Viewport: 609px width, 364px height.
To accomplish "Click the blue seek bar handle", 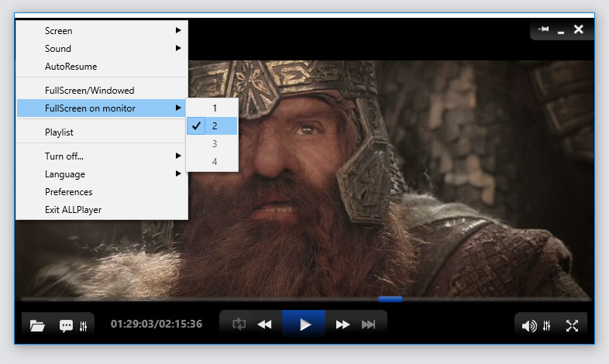I will click(x=390, y=299).
